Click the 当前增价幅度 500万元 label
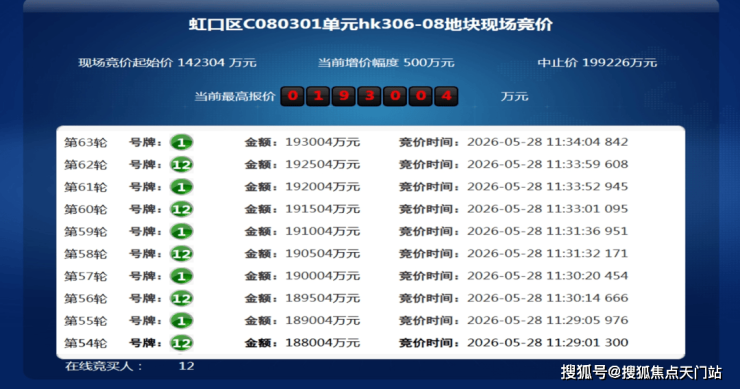Viewport: 740px width, 389px height. click(x=386, y=63)
